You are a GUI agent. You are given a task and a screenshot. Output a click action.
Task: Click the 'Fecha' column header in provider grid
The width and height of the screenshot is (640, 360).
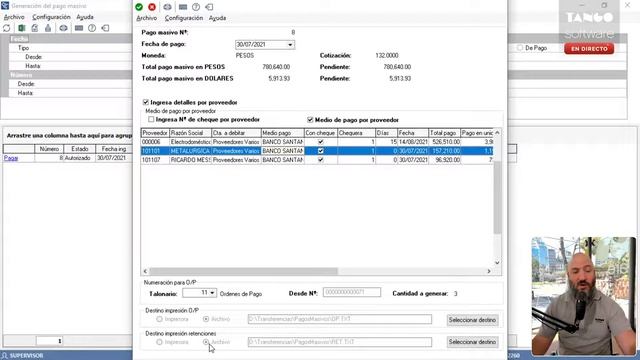coord(413,133)
